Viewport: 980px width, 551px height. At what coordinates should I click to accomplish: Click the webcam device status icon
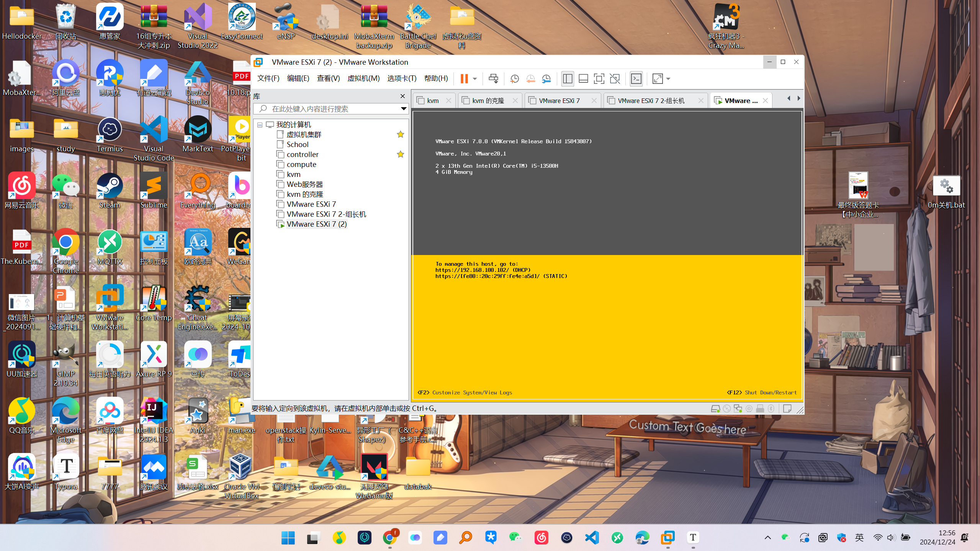749,409
